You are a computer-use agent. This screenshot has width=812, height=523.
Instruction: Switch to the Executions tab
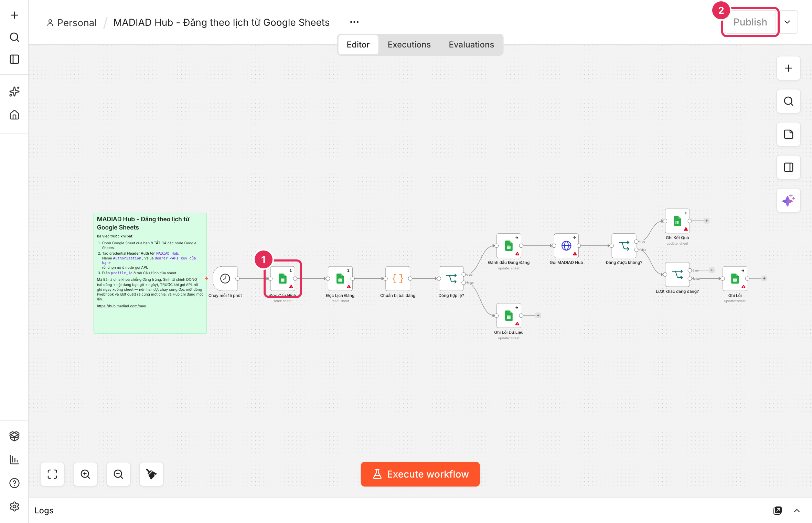coord(409,45)
